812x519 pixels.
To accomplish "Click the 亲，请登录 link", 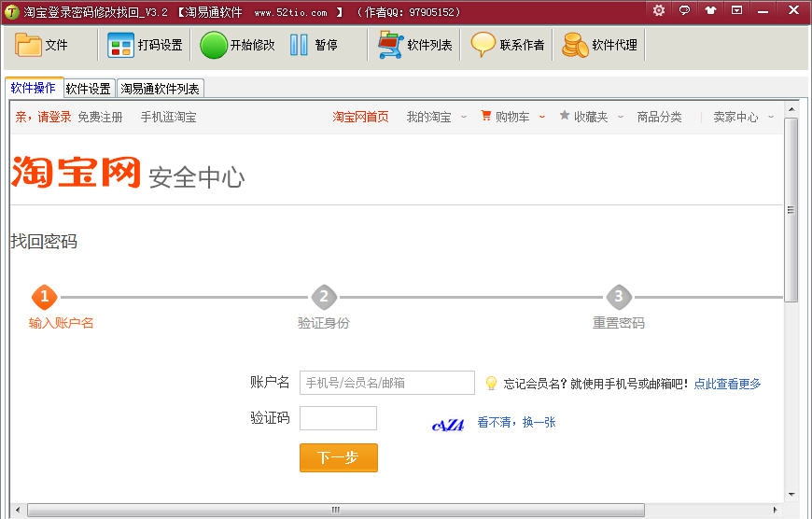I will click(43, 117).
